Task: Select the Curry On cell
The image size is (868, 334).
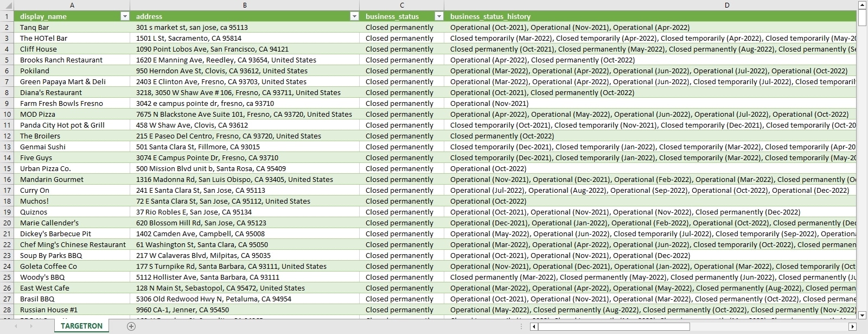Action: pyautogui.click(x=72, y=190)
